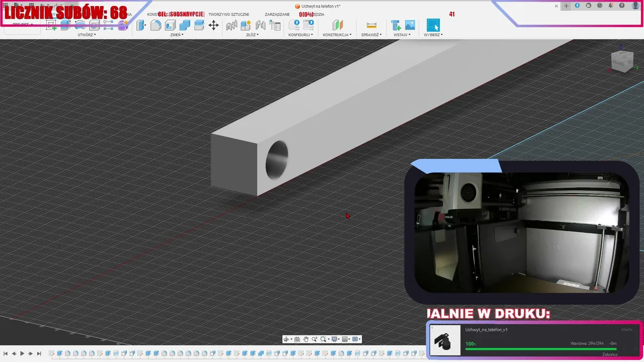
Task: Jump to timeline beginning
Action: click(x=5, y=354)
